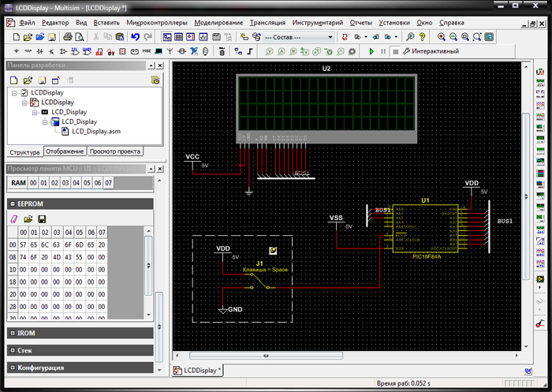
Task: Place a Source component from toolbar
Action: (x=17, y=51)
